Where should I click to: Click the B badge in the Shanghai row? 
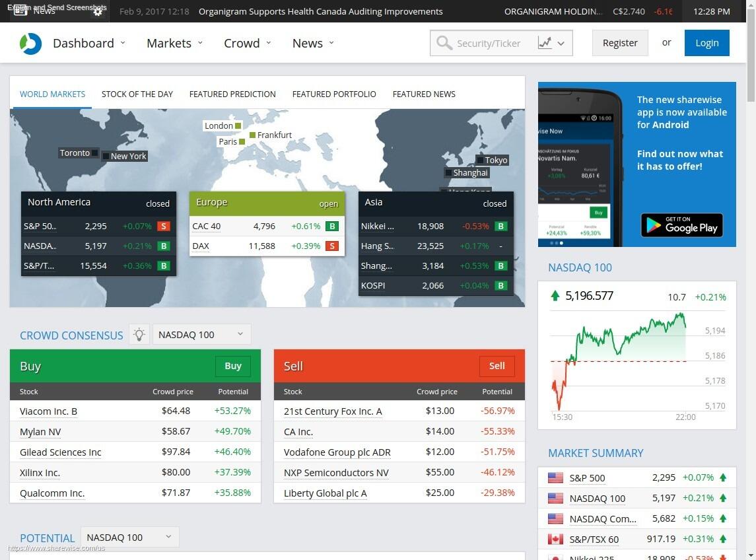click(x=500, y=265)
